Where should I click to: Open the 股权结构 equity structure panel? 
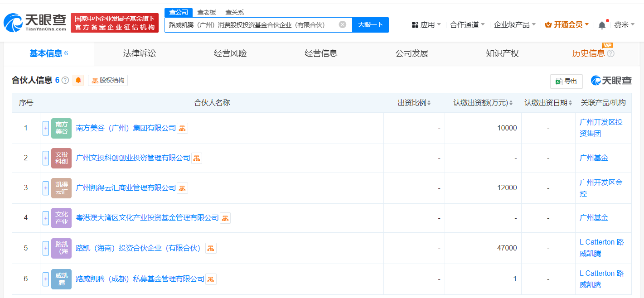(109, 81)
